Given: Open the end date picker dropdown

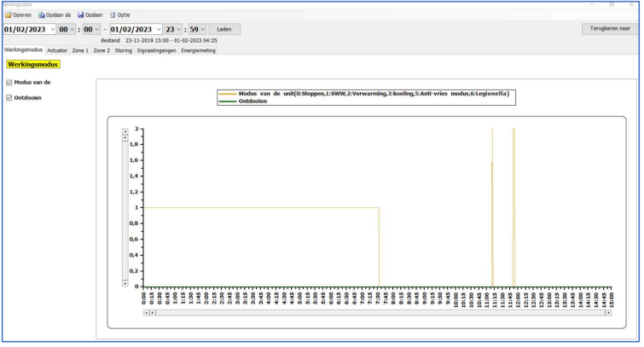Looking at the screenshot, I should tap(159, 29).
